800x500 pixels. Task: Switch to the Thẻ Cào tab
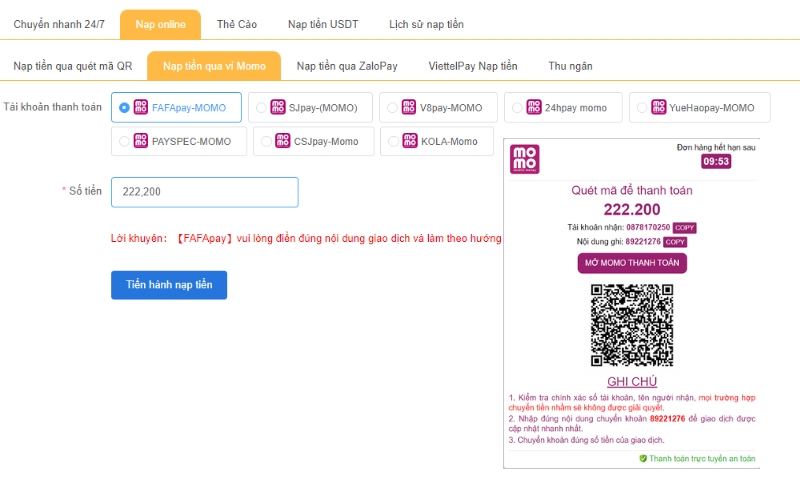click(x=238, y=24)
